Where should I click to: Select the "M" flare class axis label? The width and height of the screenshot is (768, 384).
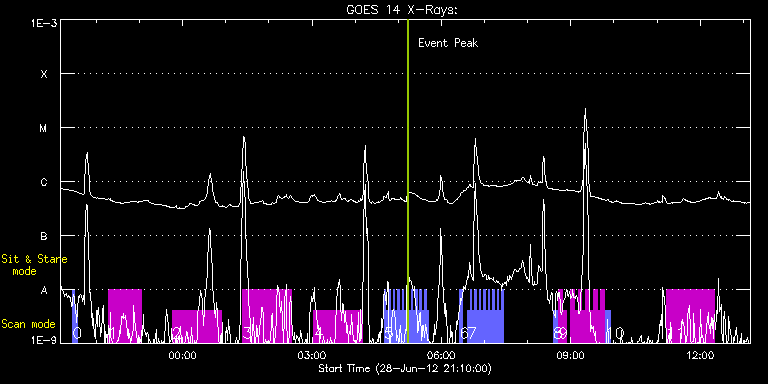tap(44, 128)
